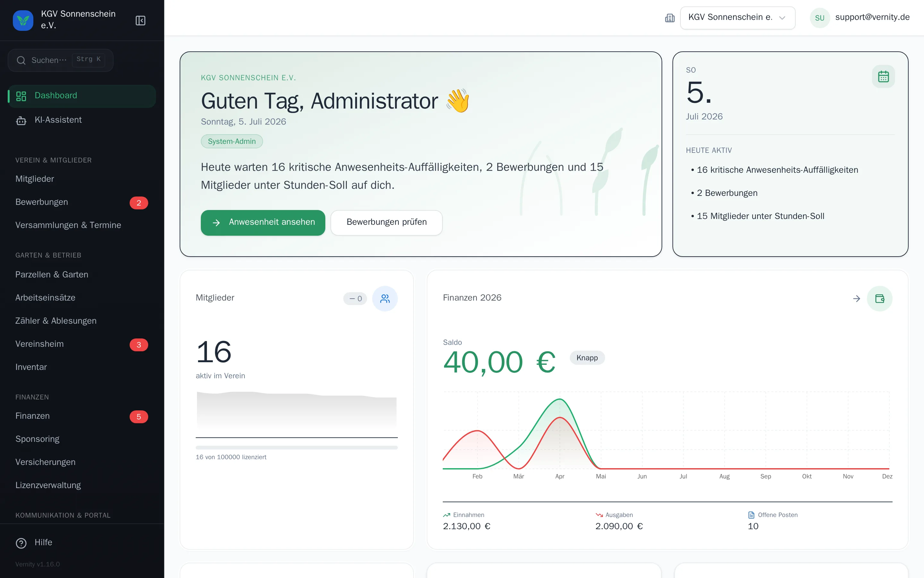Click the wallet icon in Finanzen card
This screenshot has height=578, width=924.
879,299
